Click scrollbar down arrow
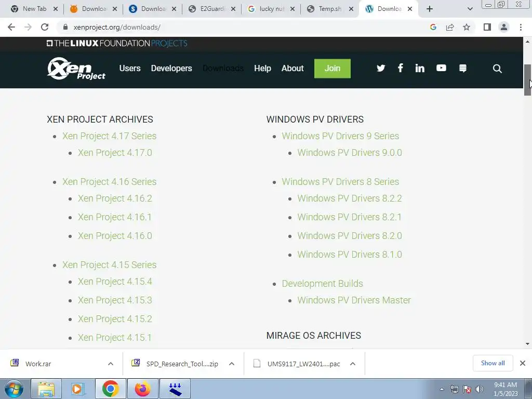Screen dimensions: 532x399 (528, 344)
